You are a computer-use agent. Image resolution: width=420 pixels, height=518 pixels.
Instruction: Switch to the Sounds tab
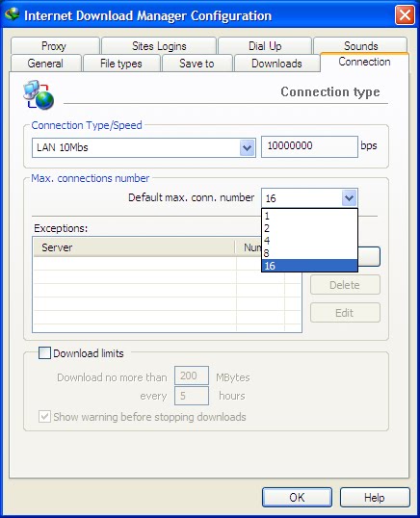click(360, 45)
